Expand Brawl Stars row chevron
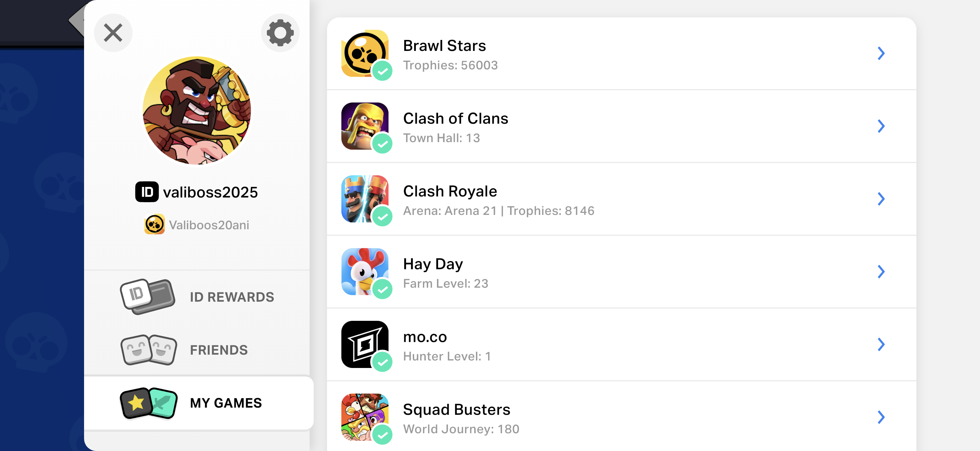The height and width of the screenshot is (451, 980). (x=881, y=53)
